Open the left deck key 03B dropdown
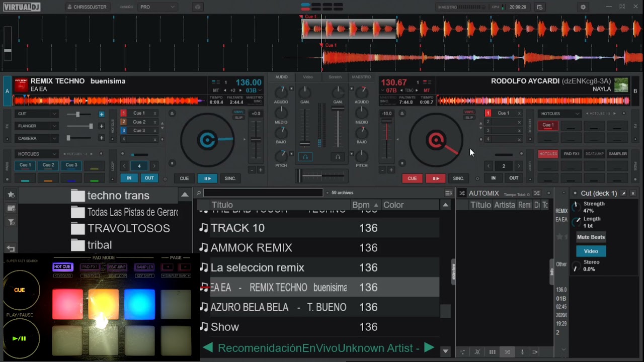This screenshot has height=362, width=644. click(253, 90)
